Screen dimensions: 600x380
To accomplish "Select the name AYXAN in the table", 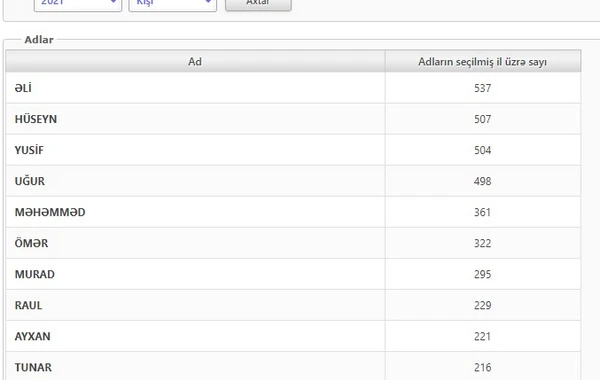I will [x=33, y=336].
